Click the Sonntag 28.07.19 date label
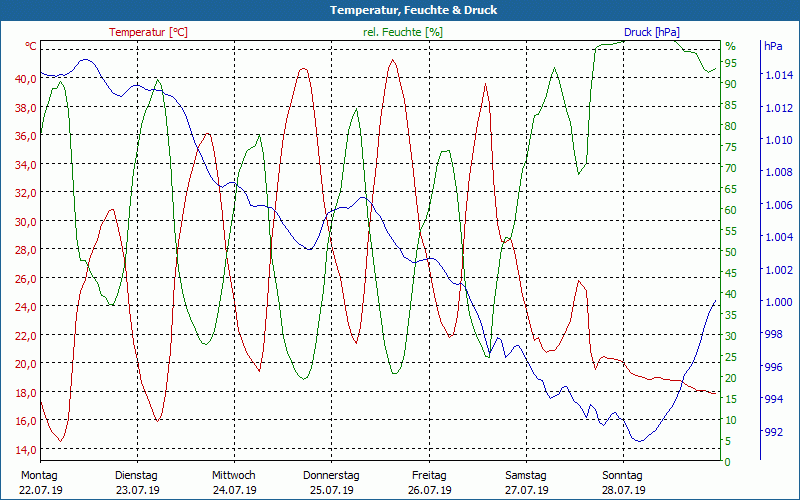The width and height of the screenshot is (800, 500). click(x=622, y=482)
